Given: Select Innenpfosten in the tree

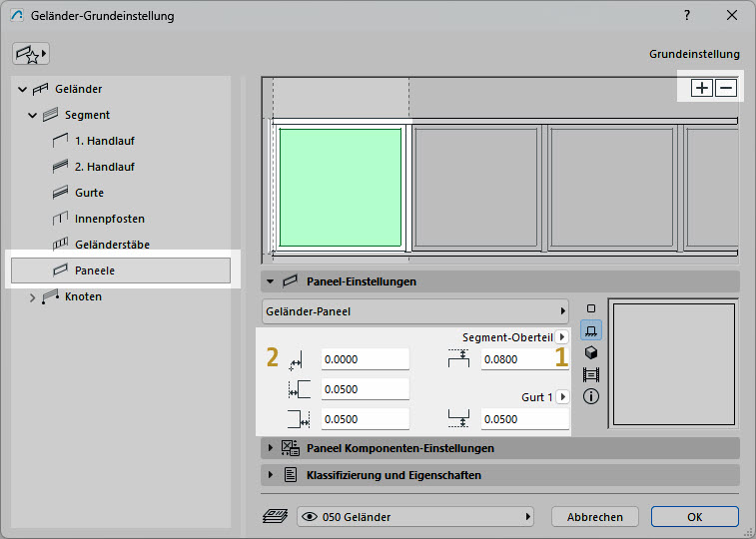Looking at the screenshot, I should coord(108,219).
